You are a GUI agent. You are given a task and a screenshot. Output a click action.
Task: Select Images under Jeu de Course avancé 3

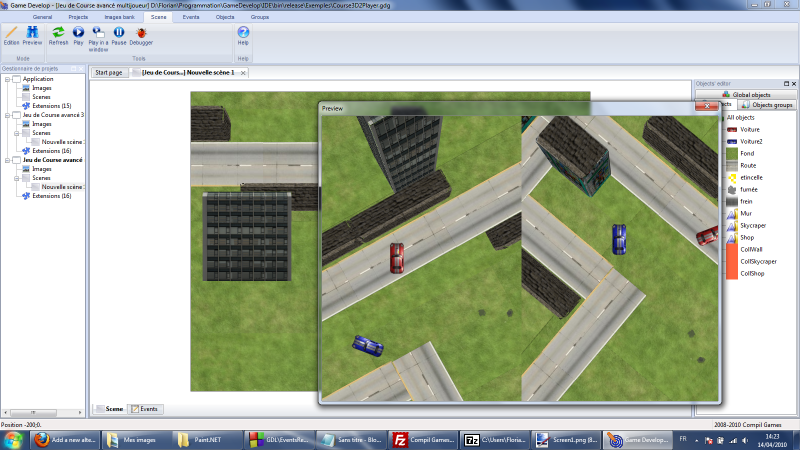[x=41, y=124]
